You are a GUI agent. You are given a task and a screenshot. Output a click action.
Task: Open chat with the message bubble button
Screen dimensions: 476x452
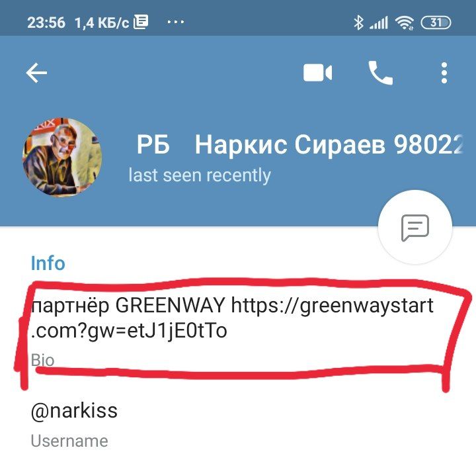415,227
